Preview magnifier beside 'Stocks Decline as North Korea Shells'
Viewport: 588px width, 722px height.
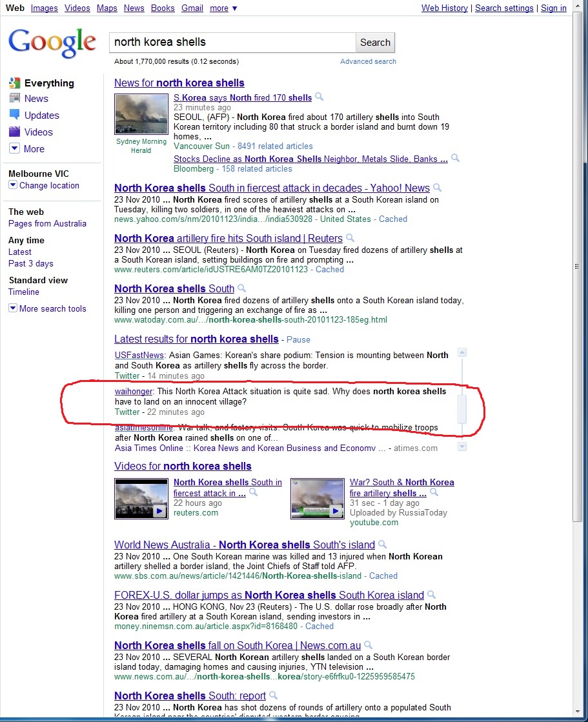coord(456,158)
